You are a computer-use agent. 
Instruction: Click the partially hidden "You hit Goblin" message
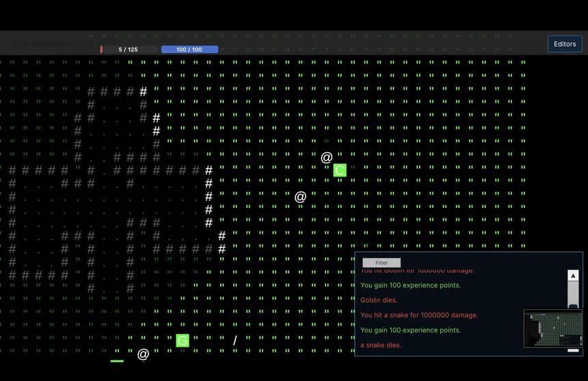tap(416, 272)
